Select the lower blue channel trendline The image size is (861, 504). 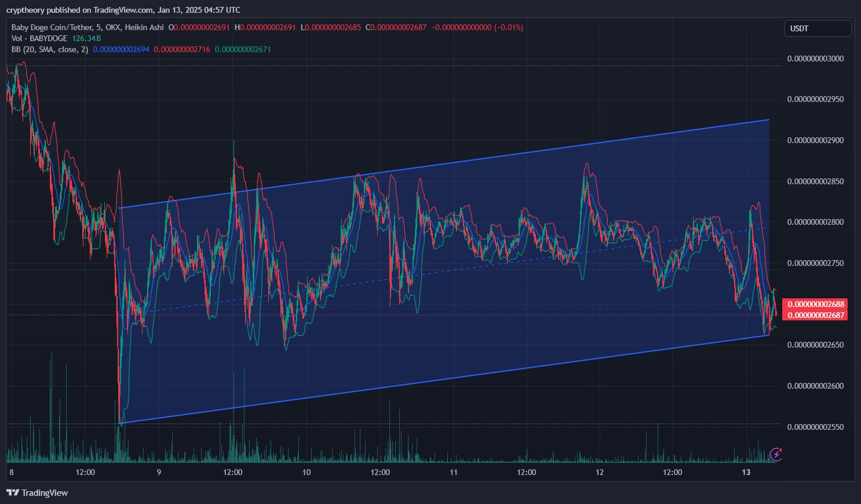coord(444,379)
